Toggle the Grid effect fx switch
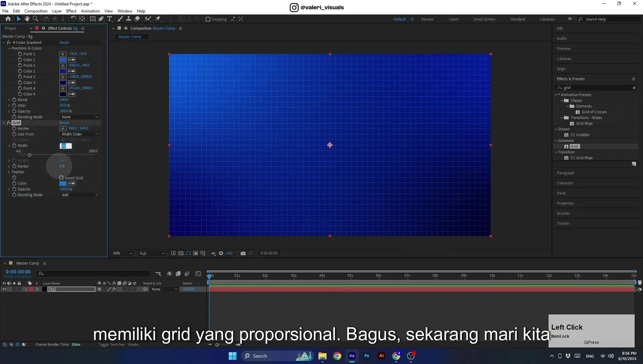This screenshot has height=364, width=643. tap(9, 123)
